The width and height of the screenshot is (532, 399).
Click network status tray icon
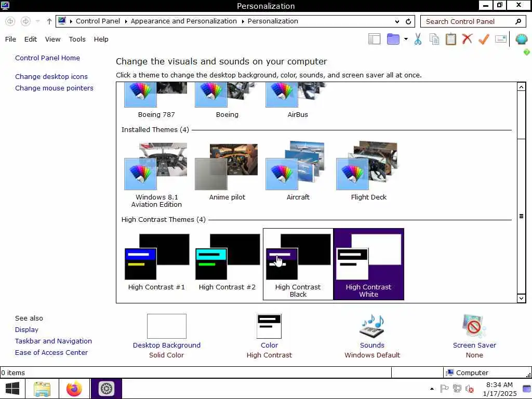tap(457, 389)
